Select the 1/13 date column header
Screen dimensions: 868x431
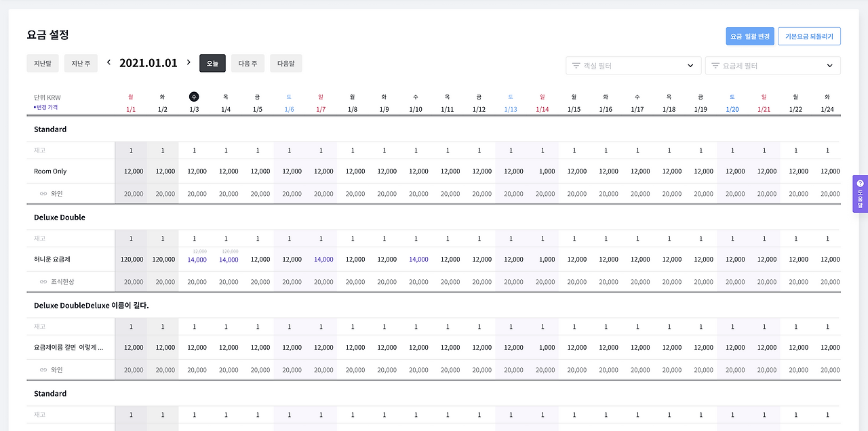pyautogui.click(x=511, y=109)
